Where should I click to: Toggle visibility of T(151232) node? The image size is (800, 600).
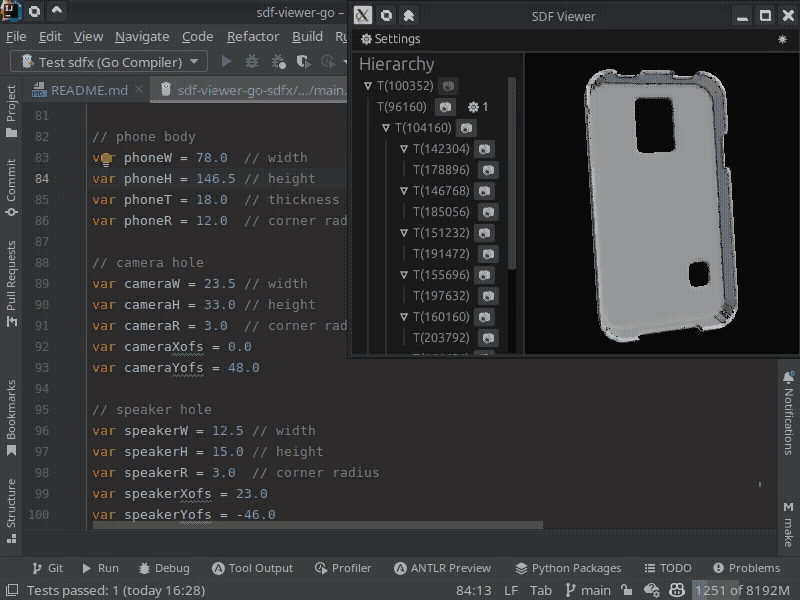(x=484, y=233)
